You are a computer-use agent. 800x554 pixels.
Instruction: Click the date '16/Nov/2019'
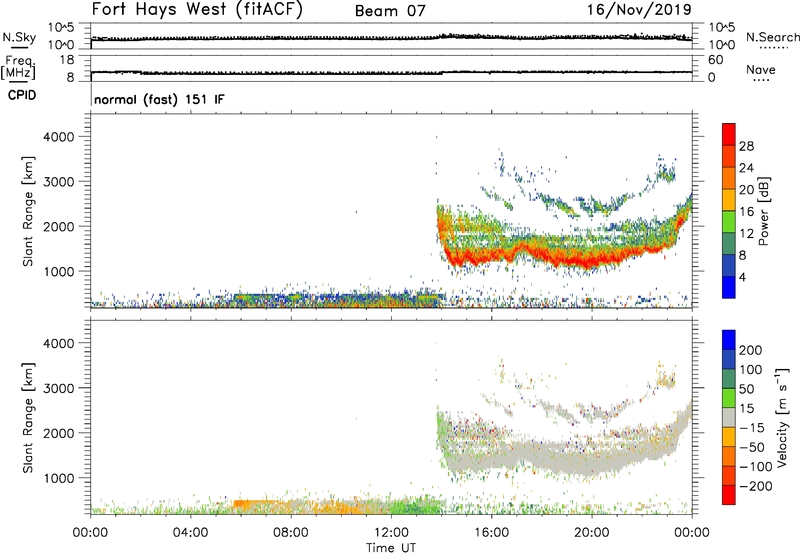coord(639,9)
